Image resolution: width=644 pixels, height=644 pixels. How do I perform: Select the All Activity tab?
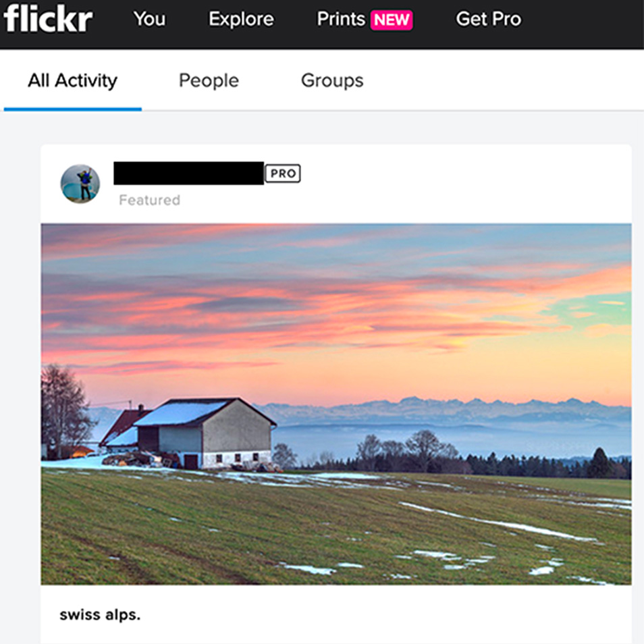click(x=72, y=80)
